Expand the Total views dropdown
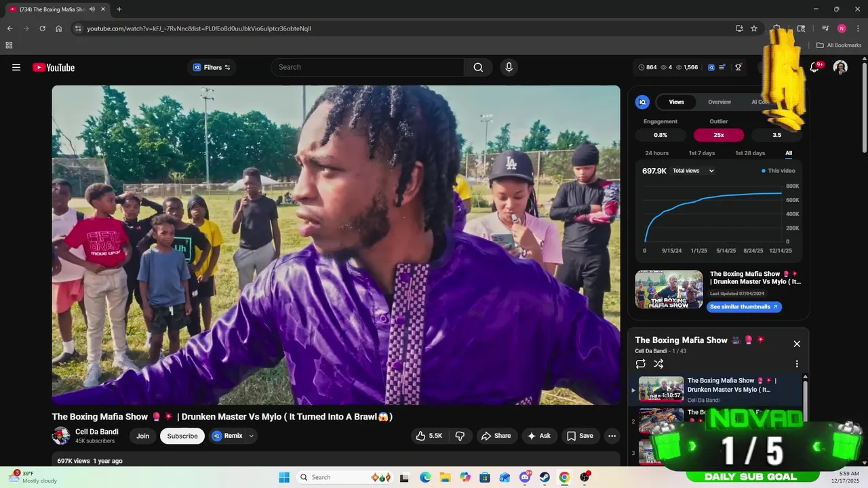Image resolution: width=868 pixels, height=488 pixels. tap(693, 171)
